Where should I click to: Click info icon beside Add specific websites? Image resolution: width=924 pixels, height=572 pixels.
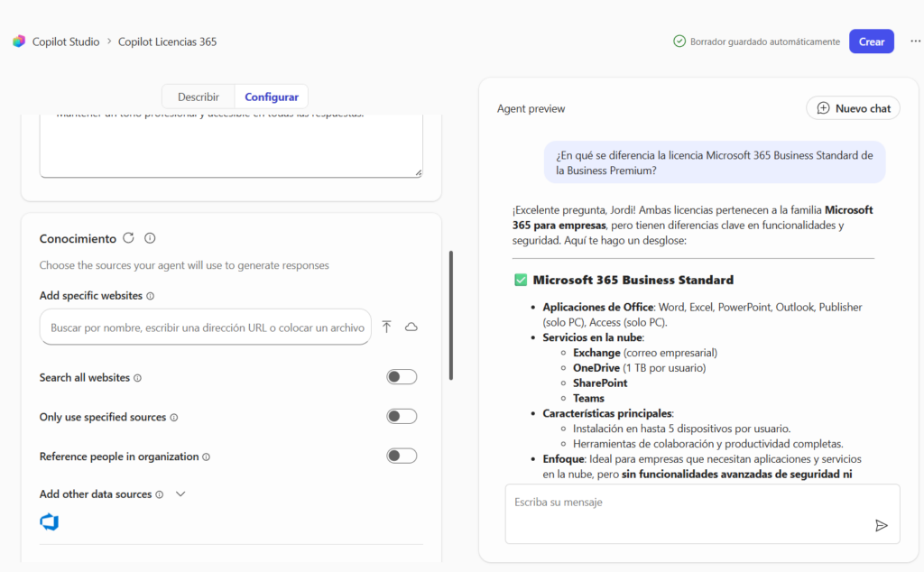[151, 296]
